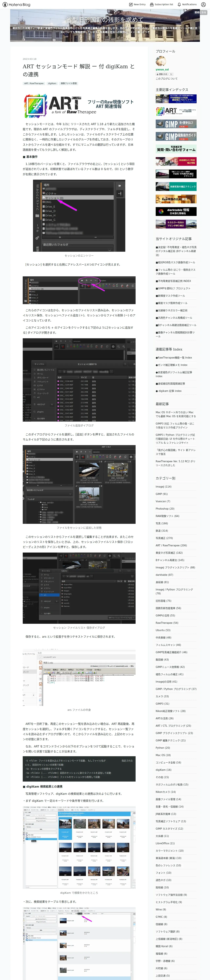Open the 失敗写真の補正テクニック banner
The image size is (210, 980).
pyautogui.click(x=176, y=186)
